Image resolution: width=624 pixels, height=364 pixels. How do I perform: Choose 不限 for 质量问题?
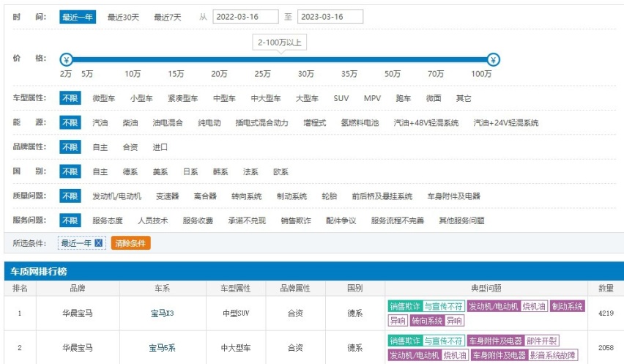[x=70, y=196]
